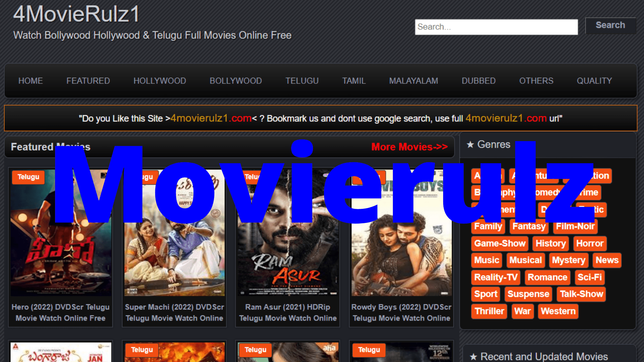Screen dimensions: 644x362
Task: Open the QUALITY menu
Action: point(594,81)
